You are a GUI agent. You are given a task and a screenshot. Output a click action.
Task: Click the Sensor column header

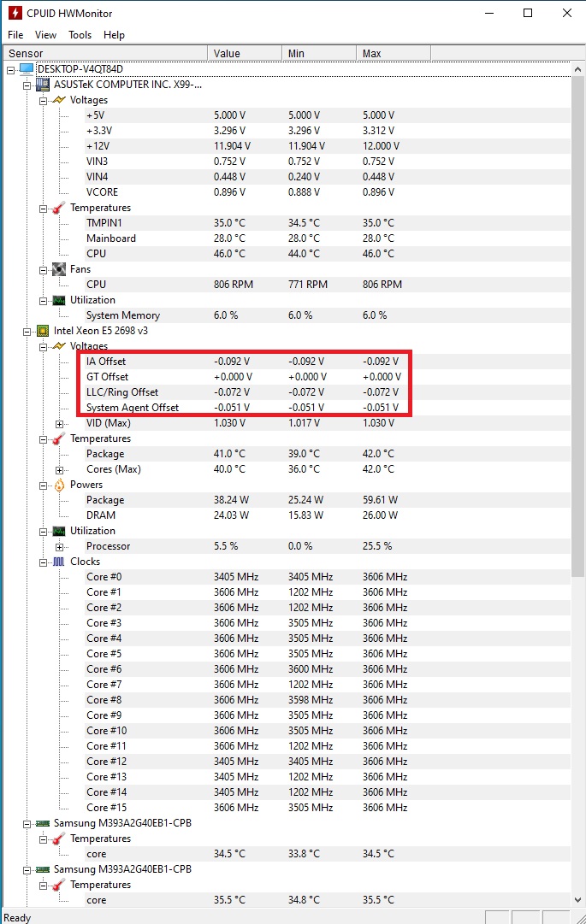(x=105, y=53)
